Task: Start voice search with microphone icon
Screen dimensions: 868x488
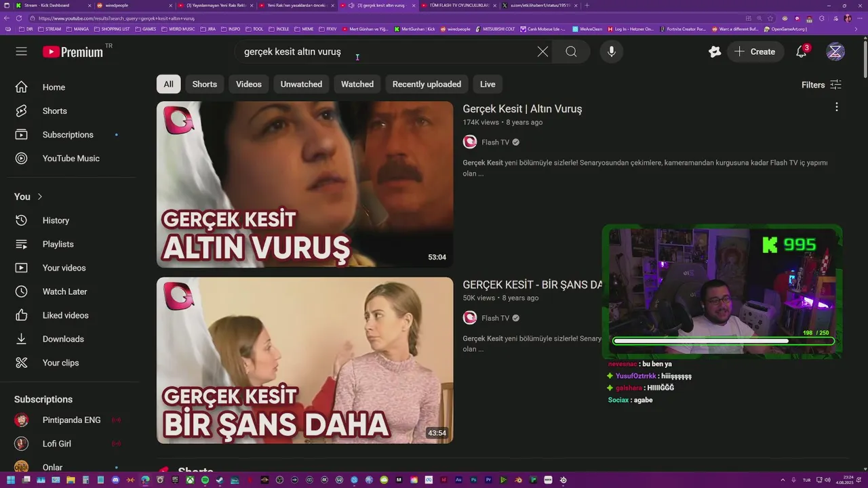Action: coord(612,52)
